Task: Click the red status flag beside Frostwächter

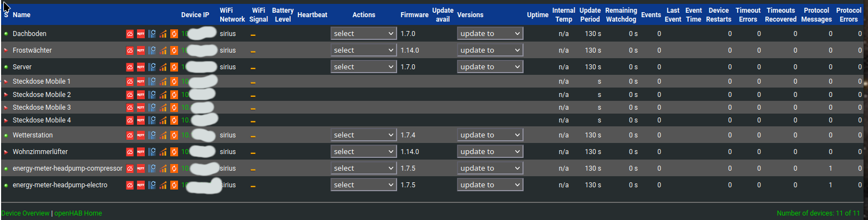Action: (x=6, y=50)
